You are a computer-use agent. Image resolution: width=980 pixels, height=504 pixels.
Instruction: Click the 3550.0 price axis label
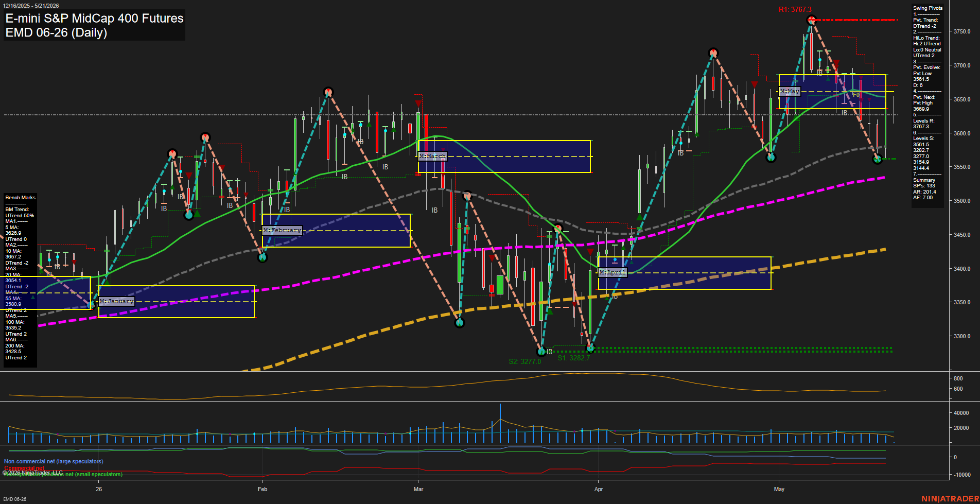962,167
